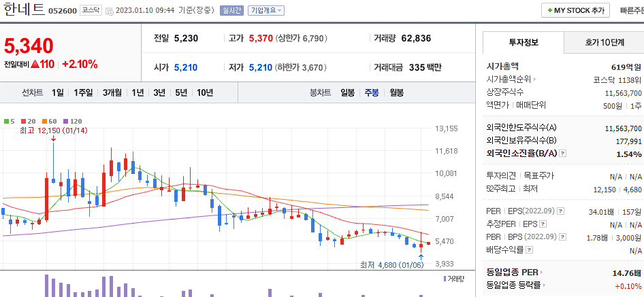The height and width of the screenshot is (297, 644).
Task: Click the help icon next to PBR BPS (2022.09)
Action: tap(563, 237)
